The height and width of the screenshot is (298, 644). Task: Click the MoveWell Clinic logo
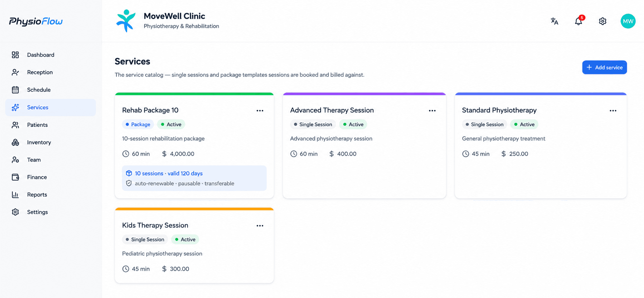(126, 21)
